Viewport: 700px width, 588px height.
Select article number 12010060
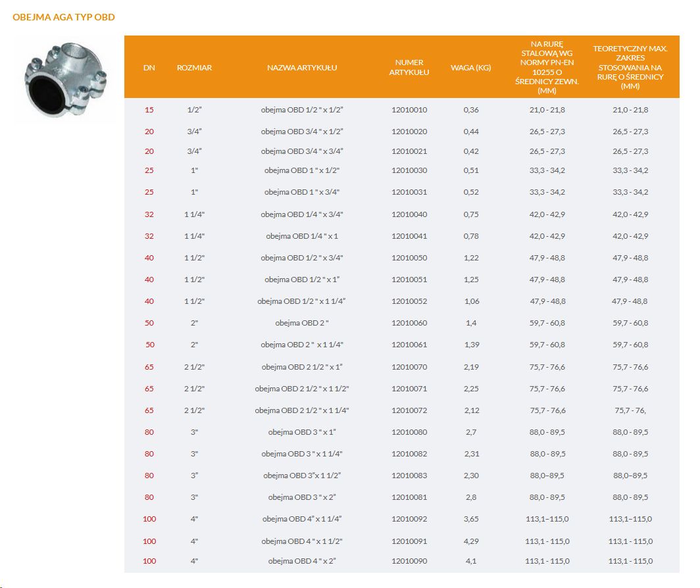[409, 323]
